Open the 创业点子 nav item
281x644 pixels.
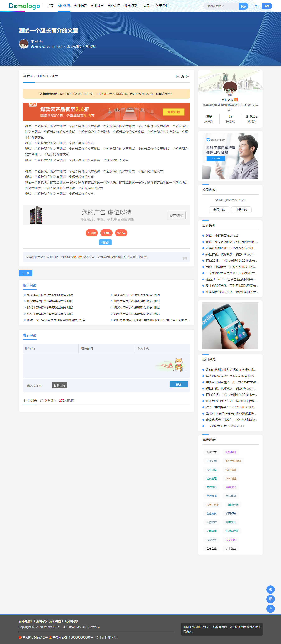coord(114,6)
